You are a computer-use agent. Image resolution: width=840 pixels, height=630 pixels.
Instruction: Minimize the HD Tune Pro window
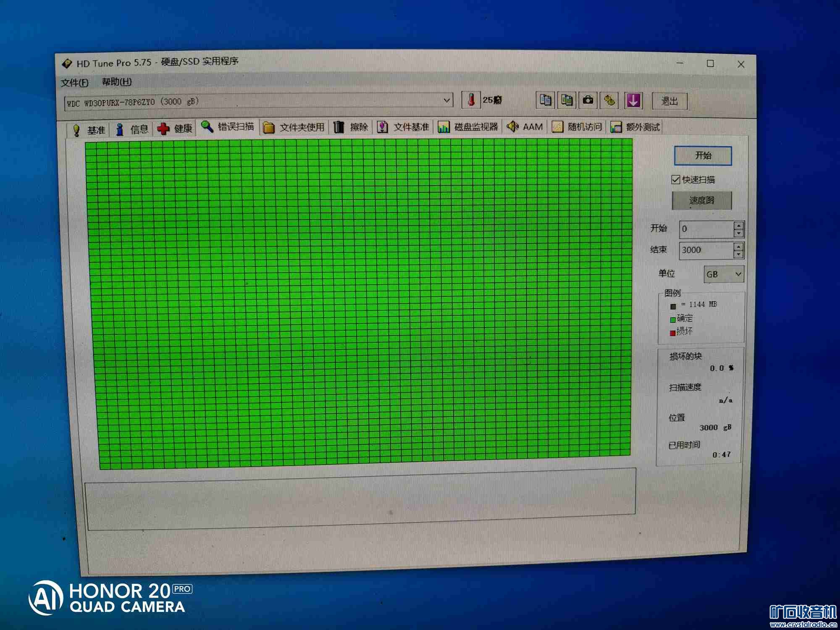click(680, 63)
